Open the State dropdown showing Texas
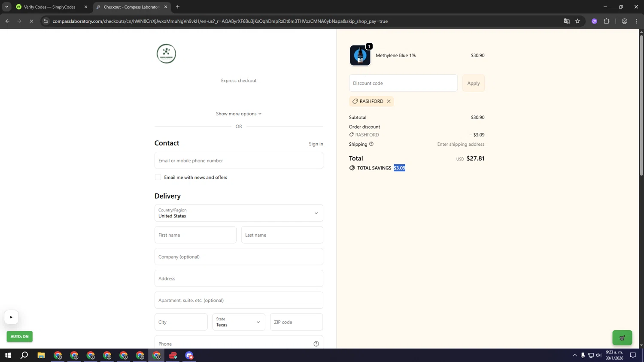644x362 pixels. click(239, 322)
